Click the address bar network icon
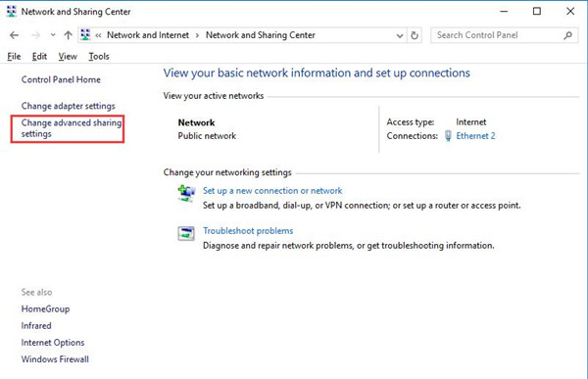Viewport: 588px width, 379px height. (x=85, y=35)
